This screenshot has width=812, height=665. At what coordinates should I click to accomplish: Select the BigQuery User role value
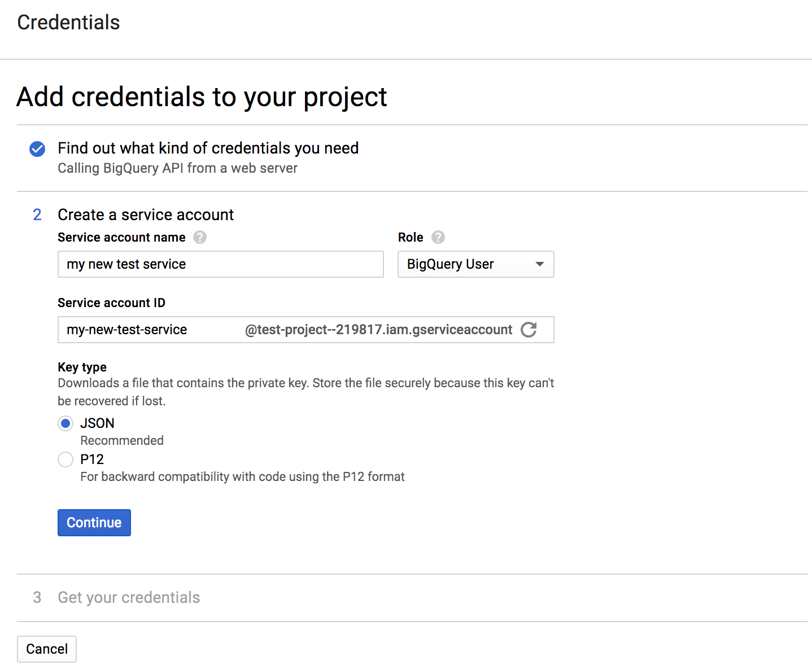point(450,264)
